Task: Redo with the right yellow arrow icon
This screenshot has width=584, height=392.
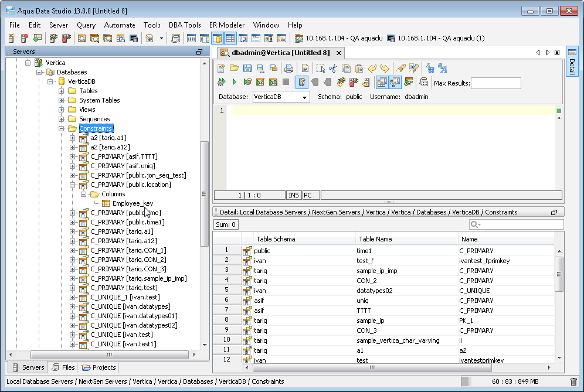Action: tap(385, 68)
